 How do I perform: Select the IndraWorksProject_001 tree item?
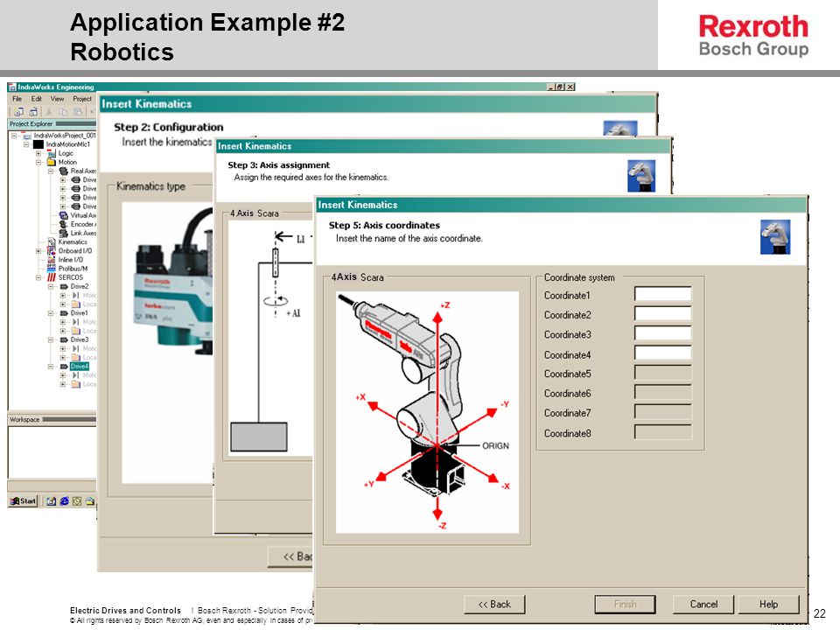[65, 136]
